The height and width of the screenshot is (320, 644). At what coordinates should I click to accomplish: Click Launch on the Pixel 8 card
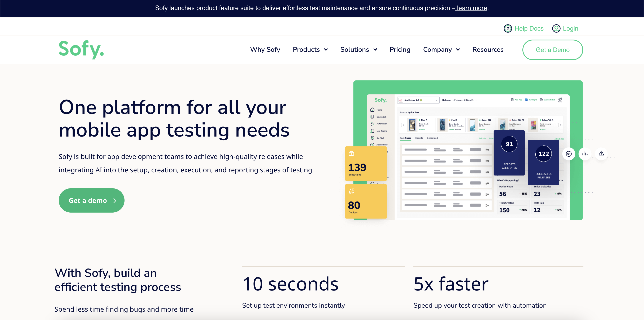click(452, 129)
